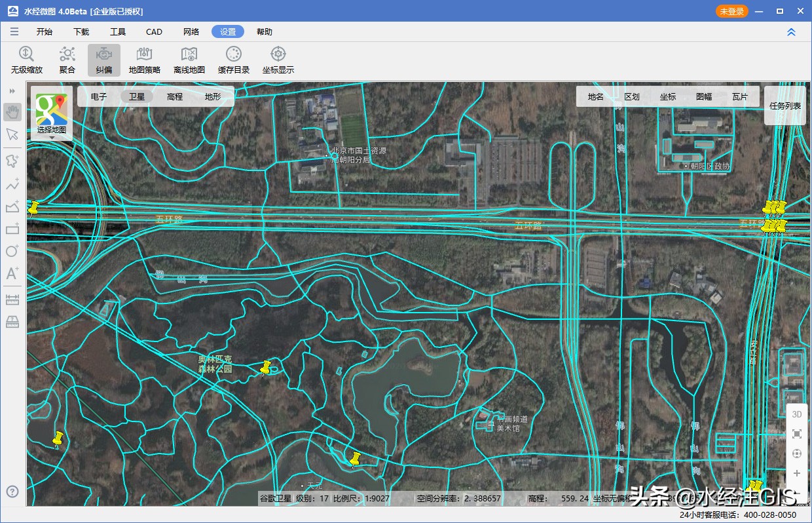812x523 pixels.
Task: Collapse the ribbon with the double chevron
Action: [x=791, y=32]
